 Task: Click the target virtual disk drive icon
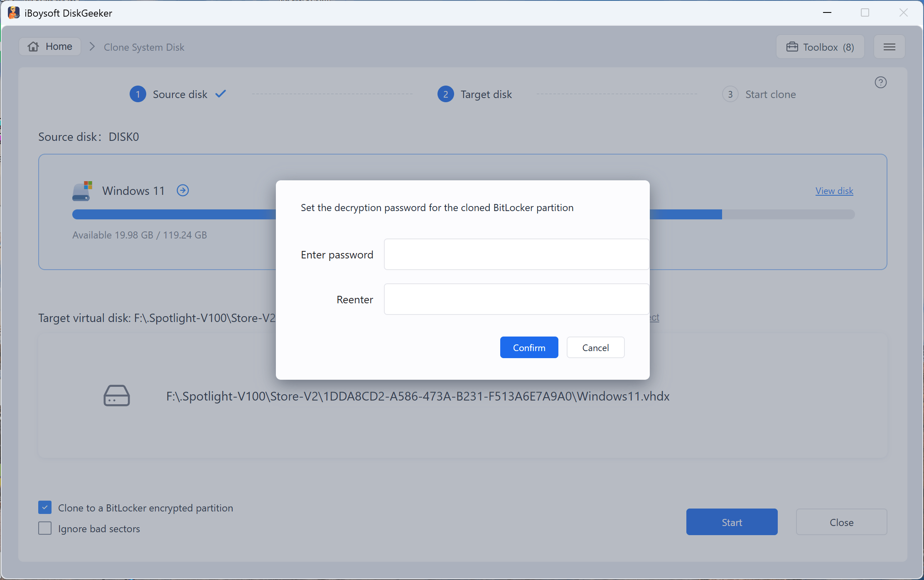tap(116, 396)
